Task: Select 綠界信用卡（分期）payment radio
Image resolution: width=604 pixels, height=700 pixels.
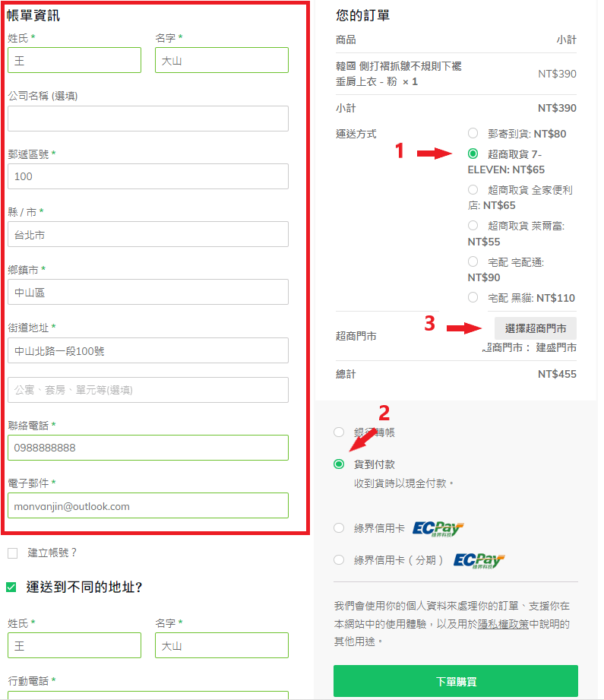Action: tap(339, 560)
